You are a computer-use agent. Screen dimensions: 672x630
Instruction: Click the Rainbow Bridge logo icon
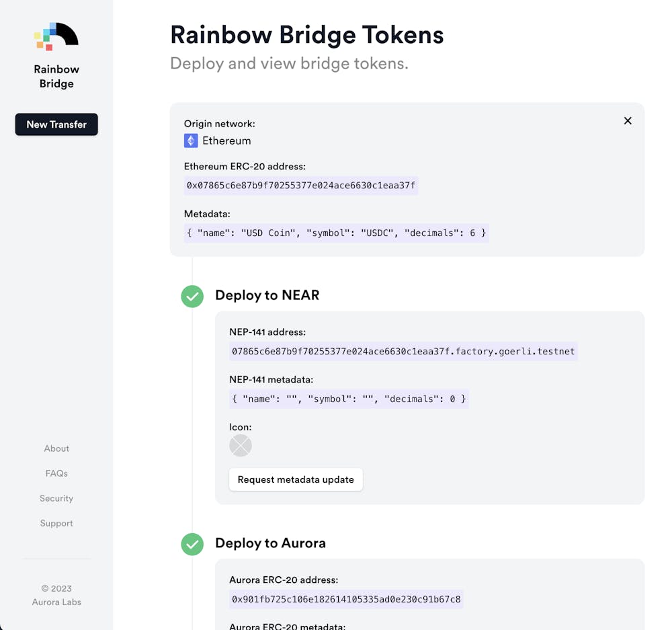(56, 36)
